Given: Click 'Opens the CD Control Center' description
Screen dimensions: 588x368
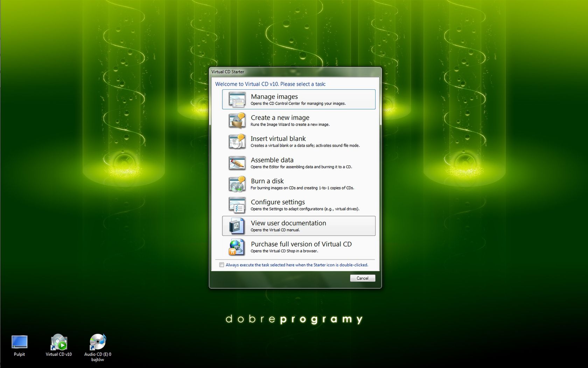Looking at the screenshot, I should tap(298, 103).
